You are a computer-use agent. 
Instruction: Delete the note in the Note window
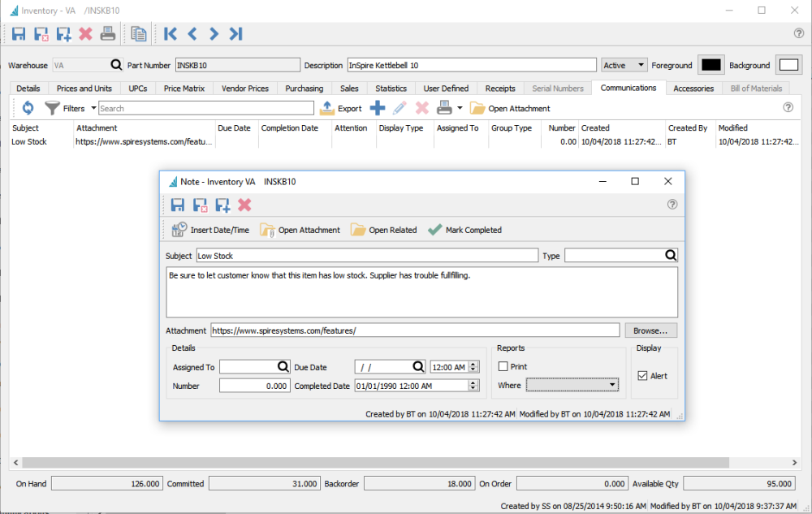(244, 205)
